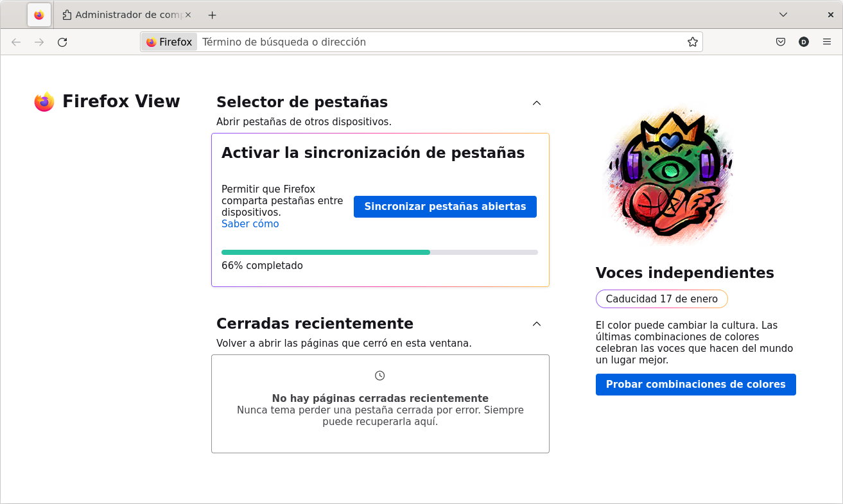843x504 pixels.
Task: Focus the search or address input field
Action: click(x=437, y=42)
